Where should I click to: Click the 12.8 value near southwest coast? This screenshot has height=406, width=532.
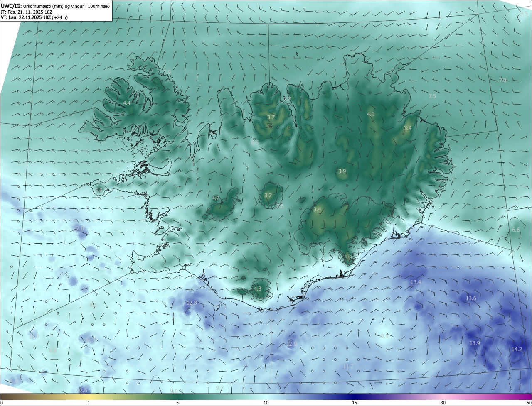pyautogui.click(x=192, y=303)
